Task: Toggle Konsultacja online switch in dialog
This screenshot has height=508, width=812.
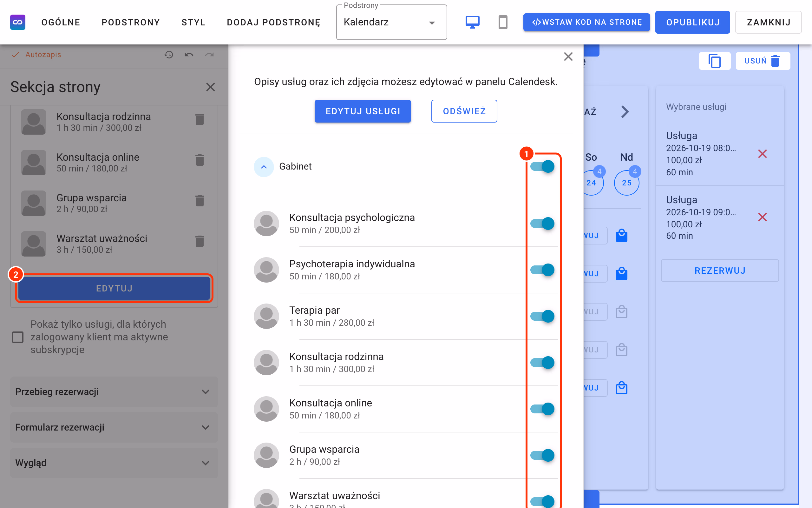Action: coord(542,409)
